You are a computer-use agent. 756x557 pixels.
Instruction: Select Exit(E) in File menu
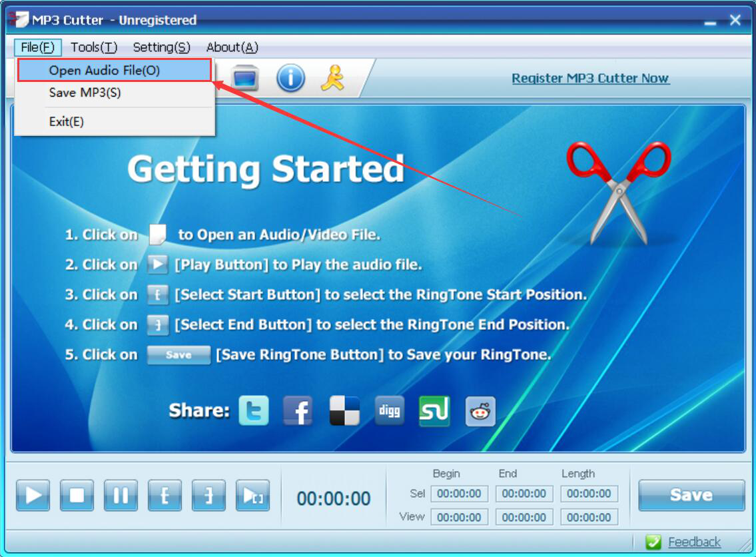(x=115, y=121)
